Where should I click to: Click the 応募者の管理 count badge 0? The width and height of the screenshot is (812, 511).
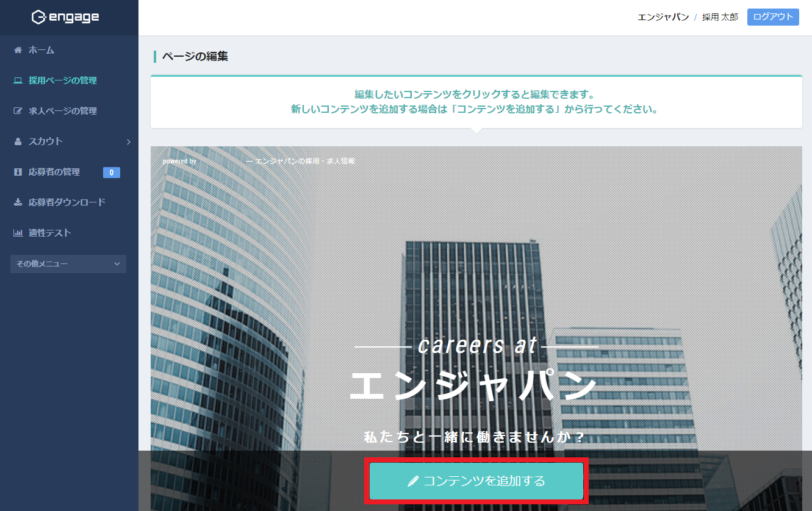tap(112, 173)
